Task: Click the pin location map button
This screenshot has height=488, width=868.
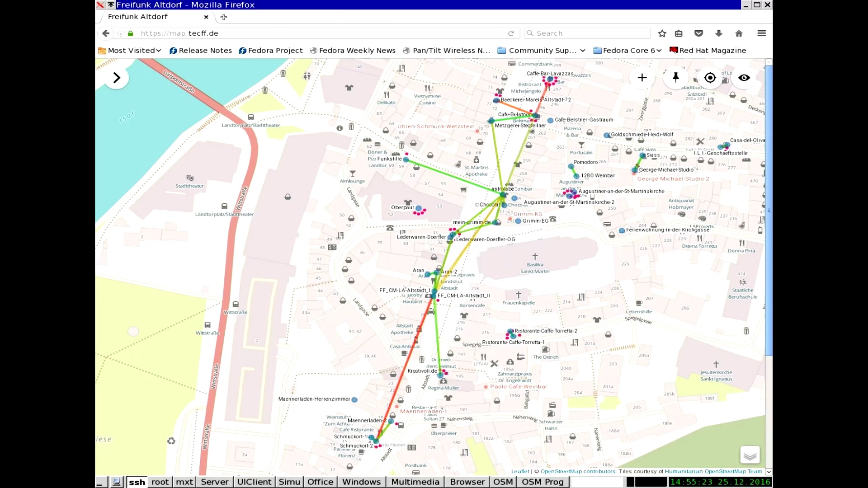Action: coord(676,78)
